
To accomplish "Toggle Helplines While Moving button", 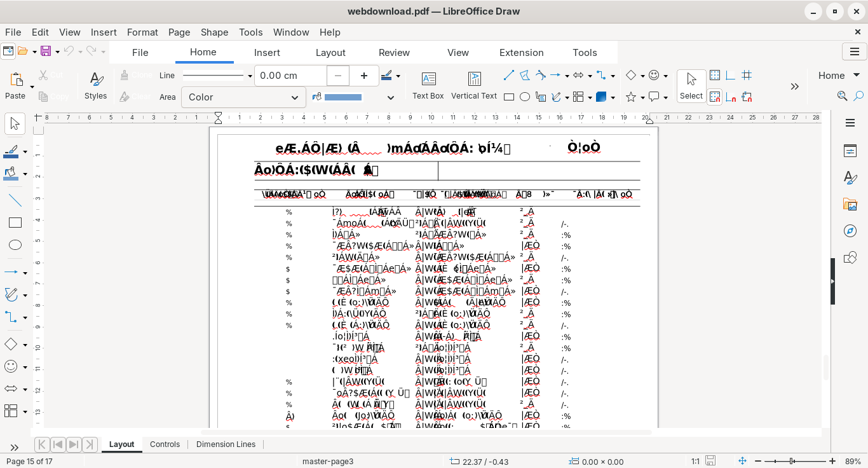I will point(747,76).
